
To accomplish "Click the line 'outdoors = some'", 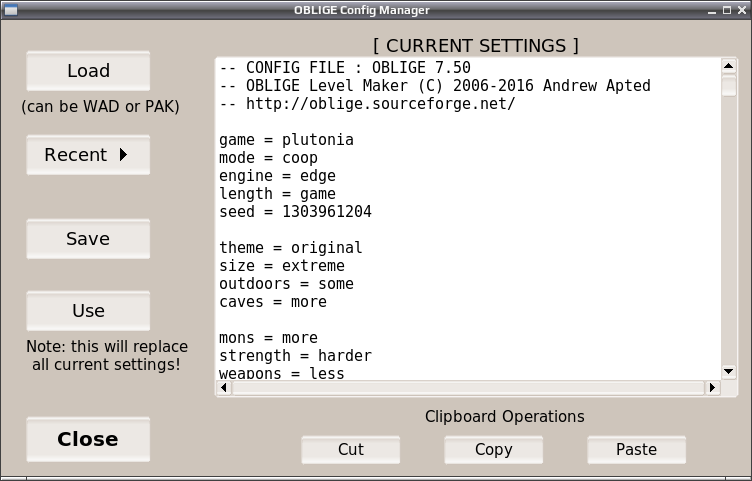I will pyautogui.click(x=286, y=283).
